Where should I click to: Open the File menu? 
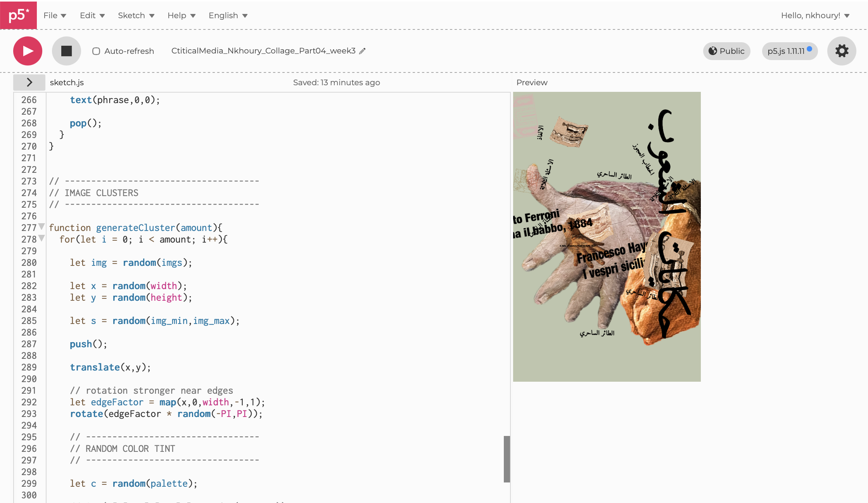(x=55, y=16)
